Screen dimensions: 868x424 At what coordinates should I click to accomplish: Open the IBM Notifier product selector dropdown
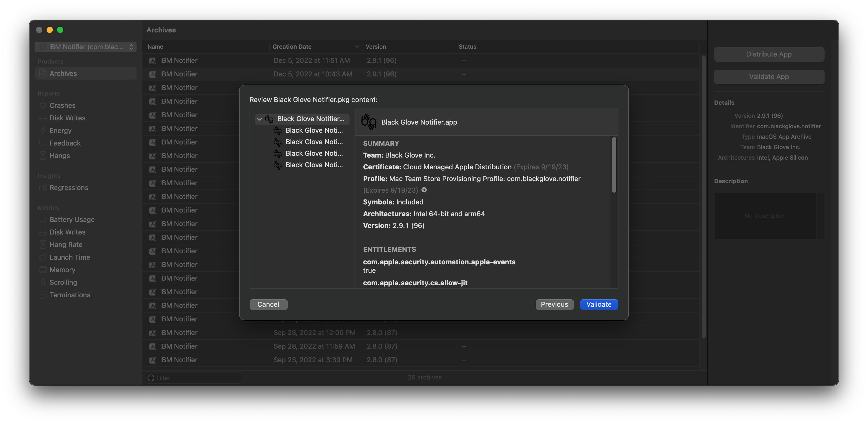[86, 47]
